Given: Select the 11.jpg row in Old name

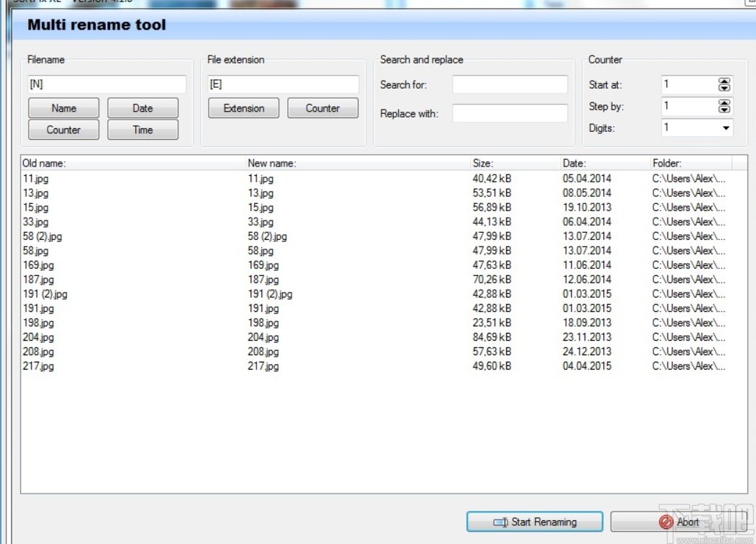Looking at the screenshot, I should (36, 179).
